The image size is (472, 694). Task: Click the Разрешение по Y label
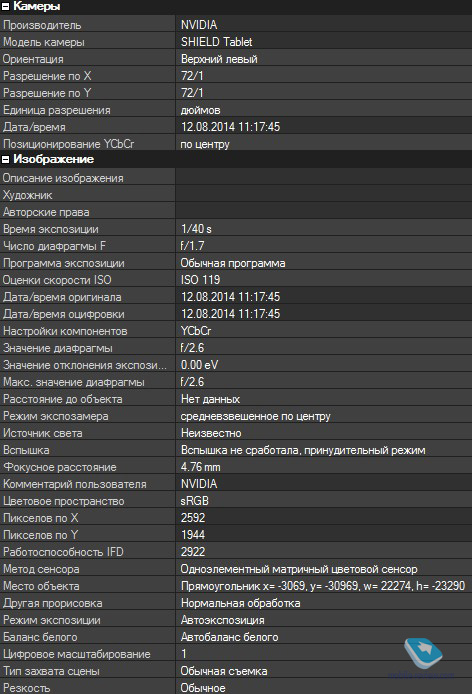click(x=47, y=93)
